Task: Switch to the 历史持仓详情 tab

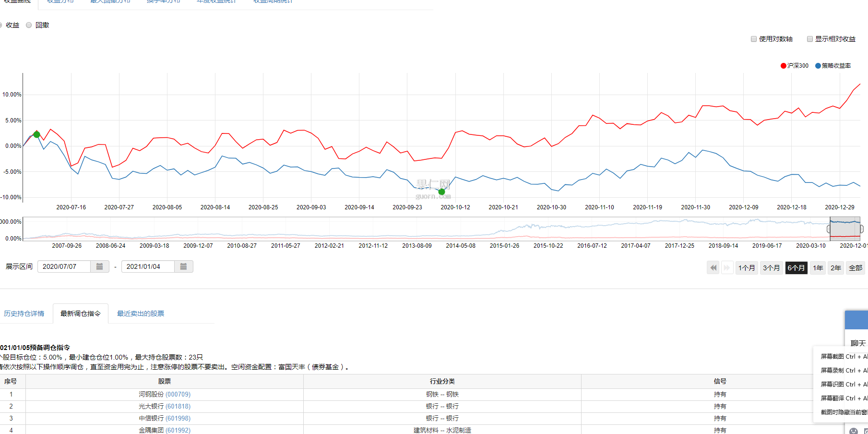Action: pyautogui.click(x=24, y=313)
